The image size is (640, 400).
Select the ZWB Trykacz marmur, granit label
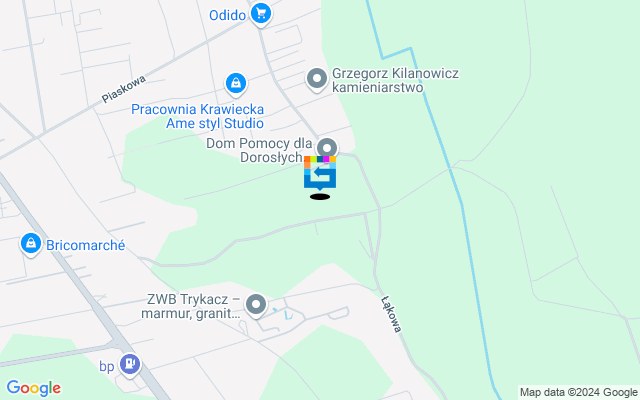point(191,306)
